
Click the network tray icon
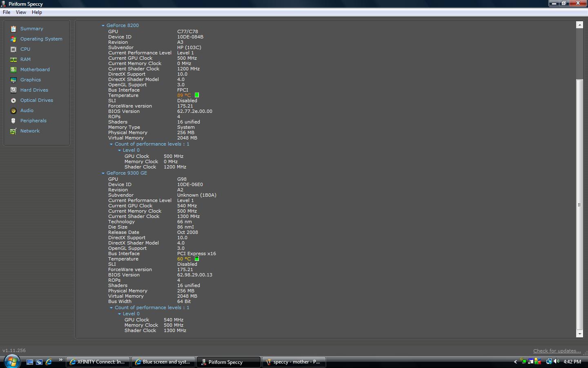[549, 361]
